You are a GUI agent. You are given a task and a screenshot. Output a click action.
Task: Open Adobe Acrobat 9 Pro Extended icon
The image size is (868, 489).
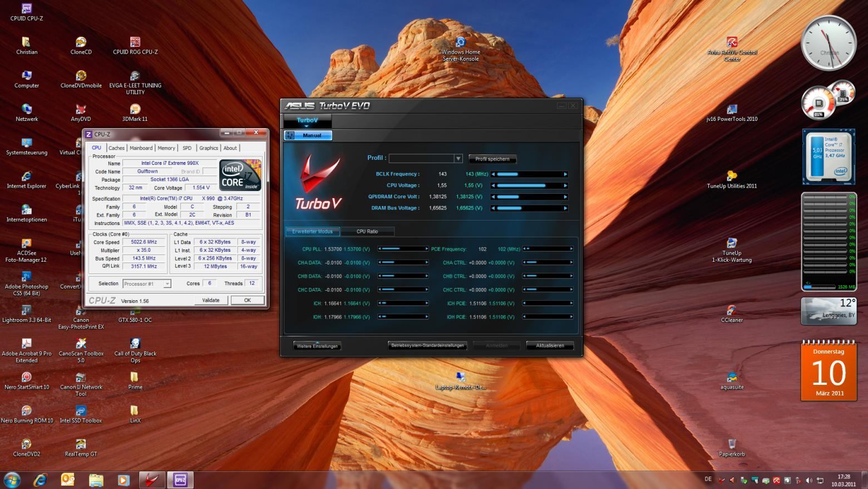[26, 350]
